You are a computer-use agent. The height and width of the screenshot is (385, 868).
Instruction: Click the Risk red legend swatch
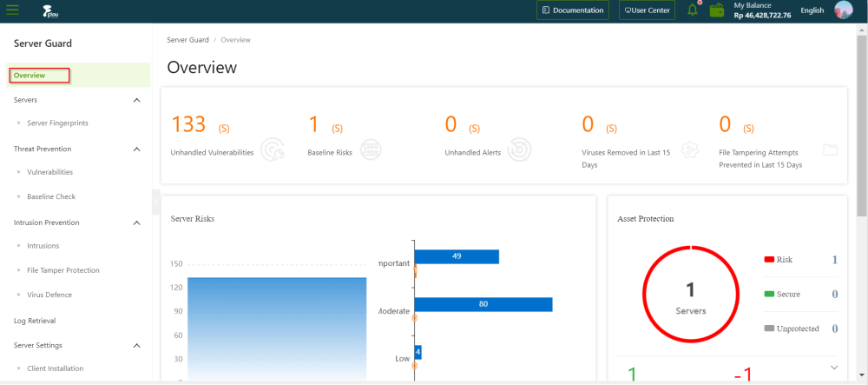tap(769, 259)
